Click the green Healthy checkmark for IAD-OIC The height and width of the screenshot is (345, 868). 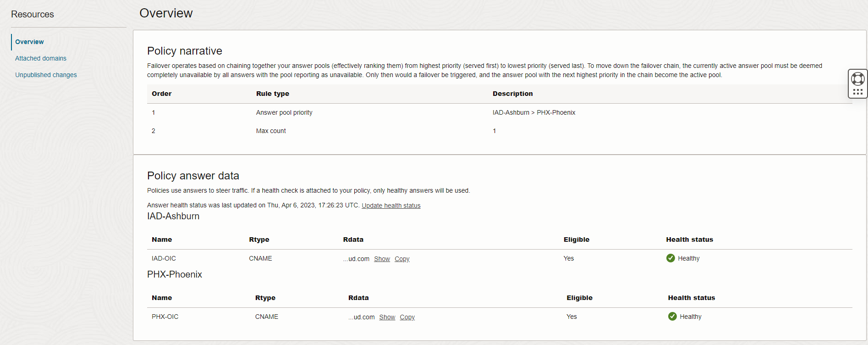pos(670,258)
